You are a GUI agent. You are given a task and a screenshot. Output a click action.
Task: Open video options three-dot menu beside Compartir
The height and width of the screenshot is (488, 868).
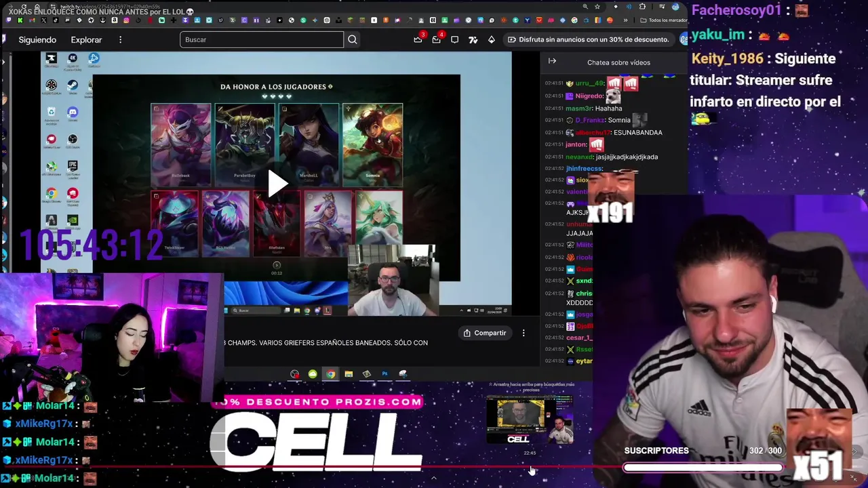524,333
